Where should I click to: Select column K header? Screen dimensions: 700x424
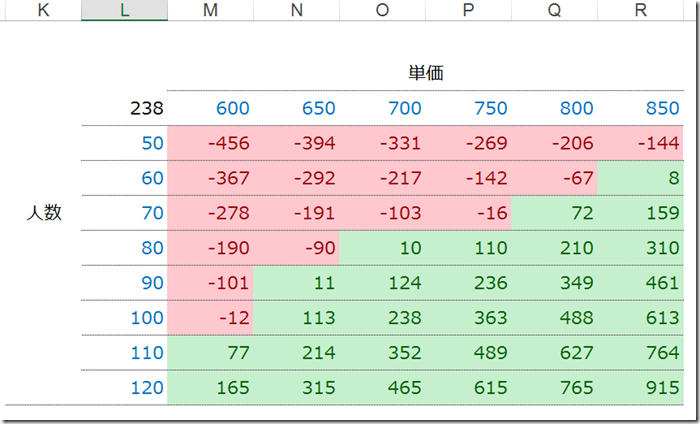click(43, 10)
